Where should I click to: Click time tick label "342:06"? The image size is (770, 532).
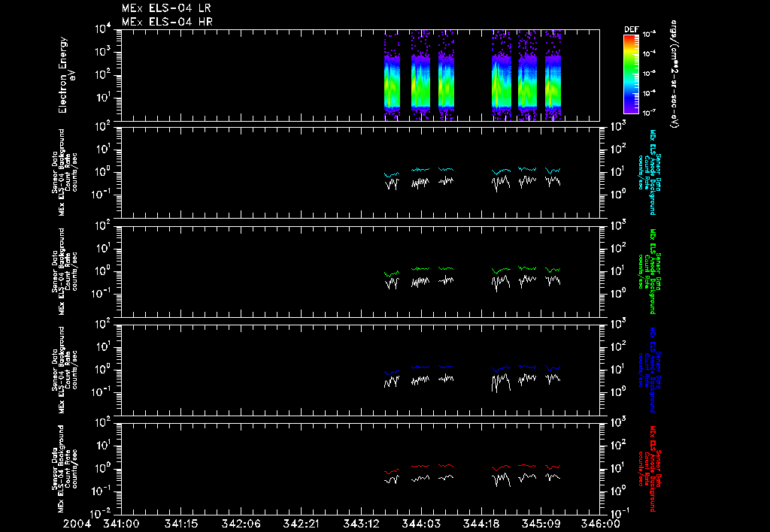241,524
